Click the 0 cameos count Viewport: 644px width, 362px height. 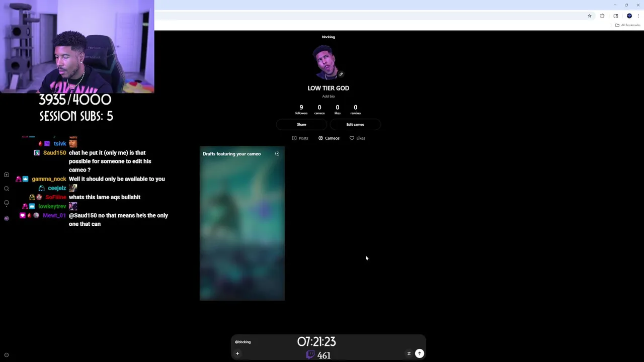(319, 109)
